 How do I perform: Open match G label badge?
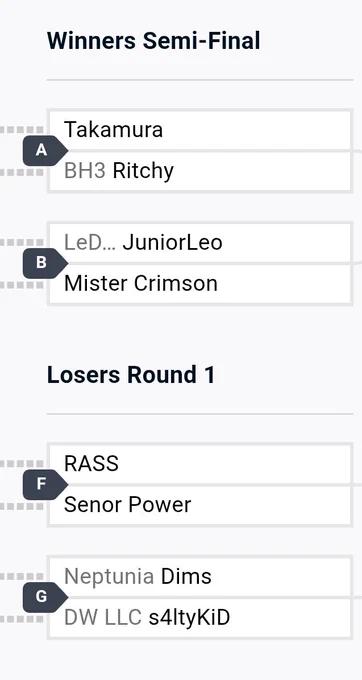click(45, 597)
